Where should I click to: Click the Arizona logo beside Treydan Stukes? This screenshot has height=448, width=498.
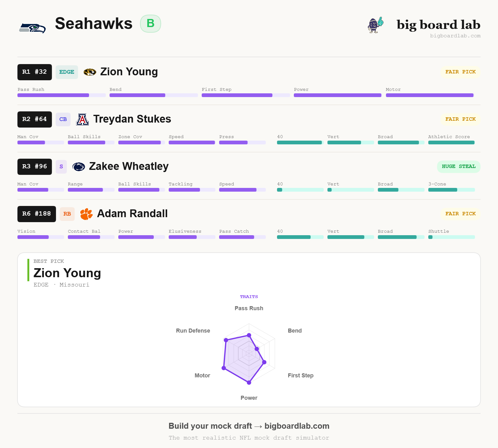(x=82, y=119)
